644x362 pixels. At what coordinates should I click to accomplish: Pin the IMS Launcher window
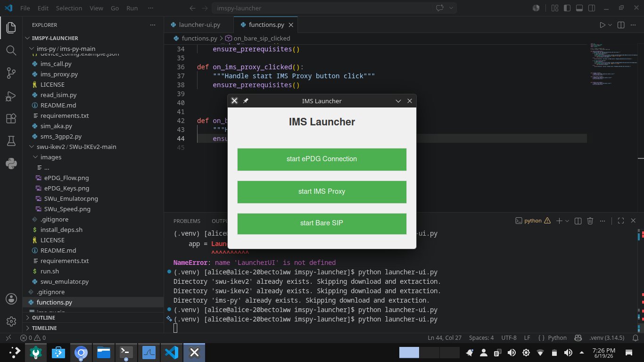point(246,101)
